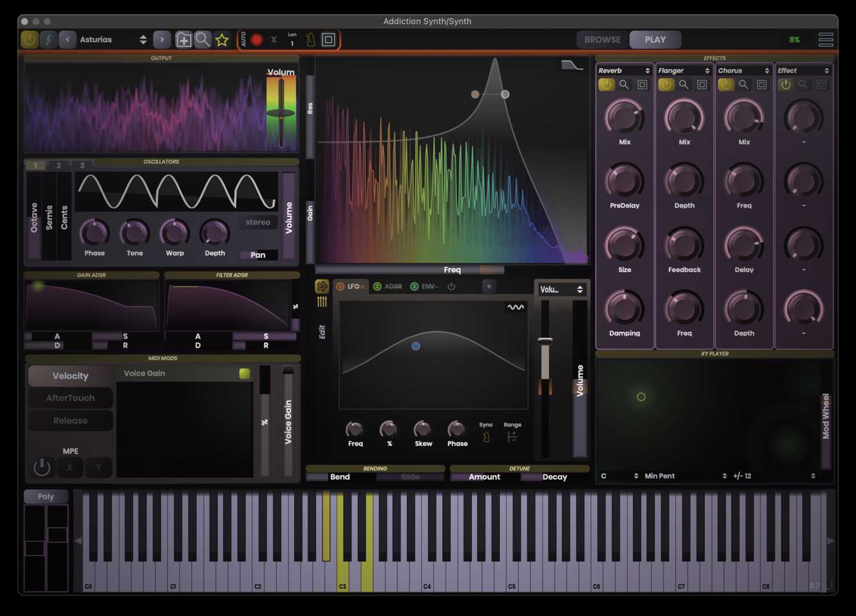Click the BROWSE button
The height and width of the screenshot is (616, 856).
pyautogui.click(x=601, y=39)
